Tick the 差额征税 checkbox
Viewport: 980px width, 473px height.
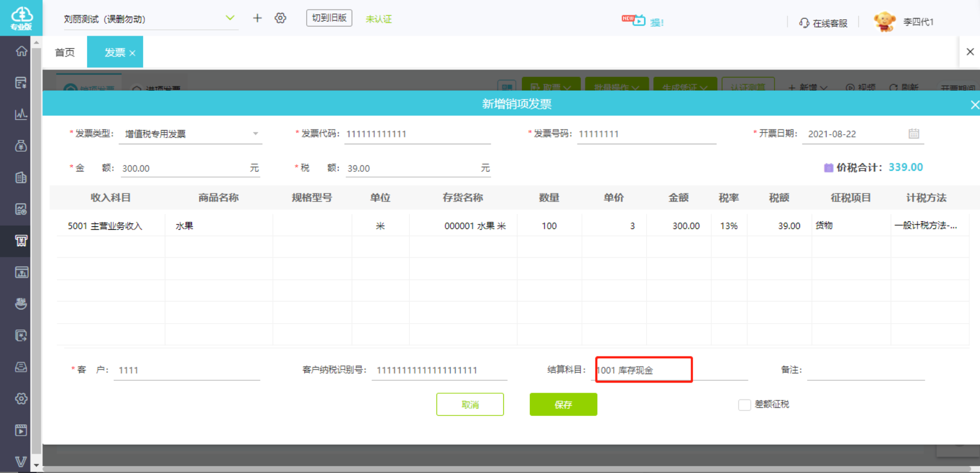[744, 405]
